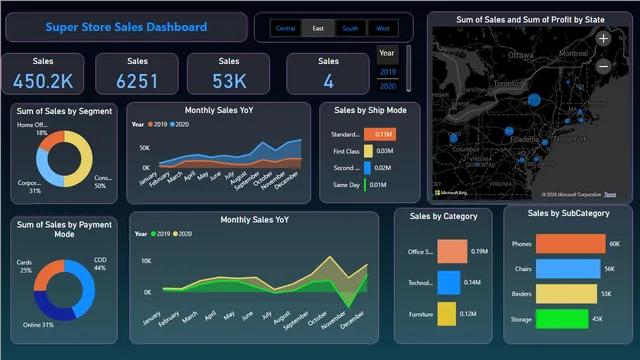Click the COD 44% payment segment
Viewport: 640px width, 360px height.
(x=88, y=288)
